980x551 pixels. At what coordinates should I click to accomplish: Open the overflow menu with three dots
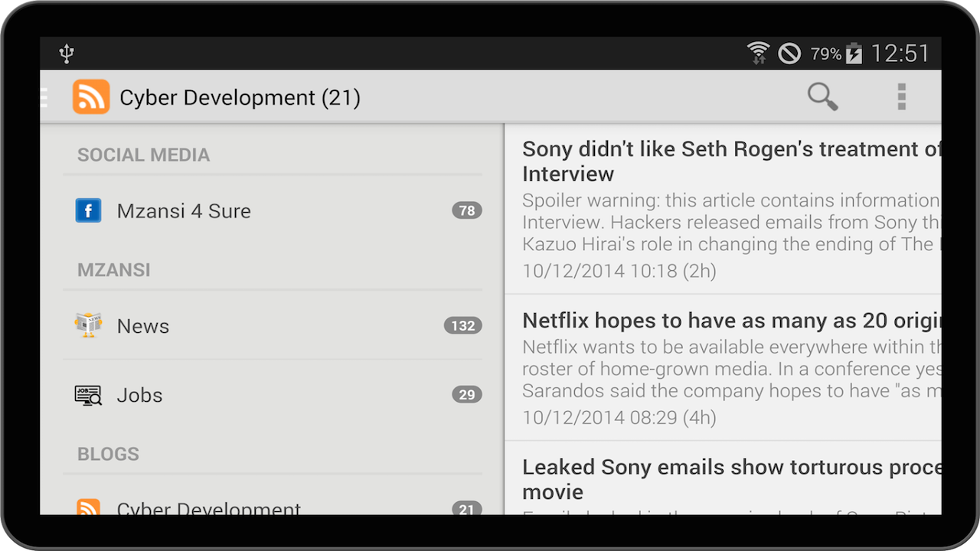point(901,96)
